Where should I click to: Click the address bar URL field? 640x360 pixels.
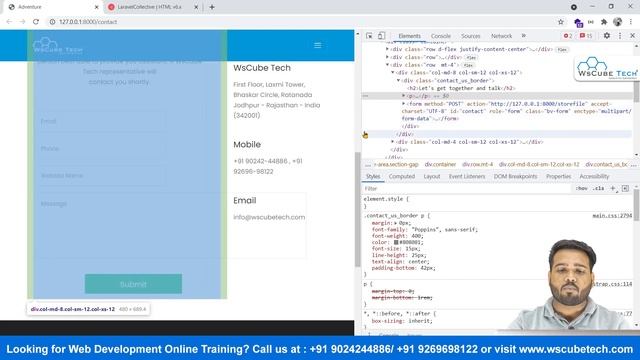tap(302, 22)
